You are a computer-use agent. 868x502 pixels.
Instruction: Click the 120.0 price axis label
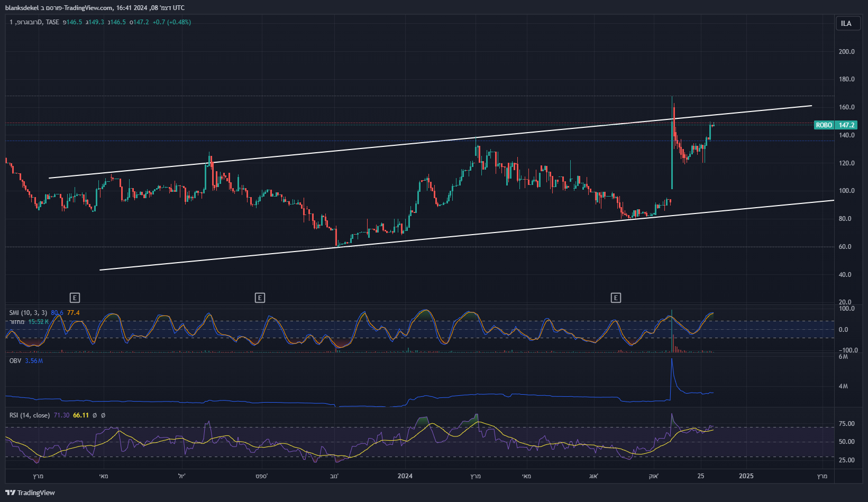tap(847, 163)
